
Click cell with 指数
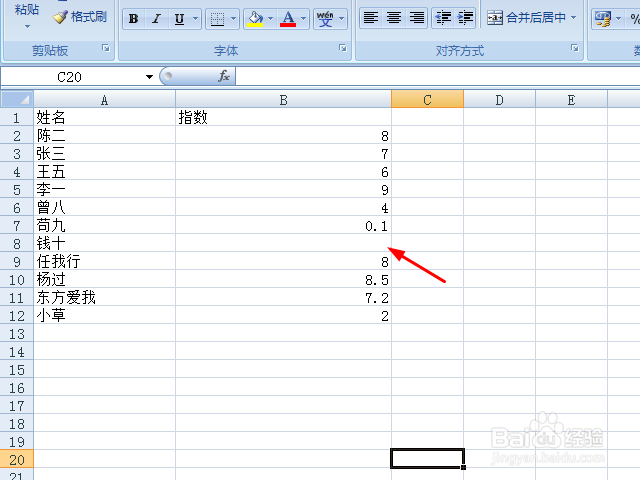pos(283,117)
